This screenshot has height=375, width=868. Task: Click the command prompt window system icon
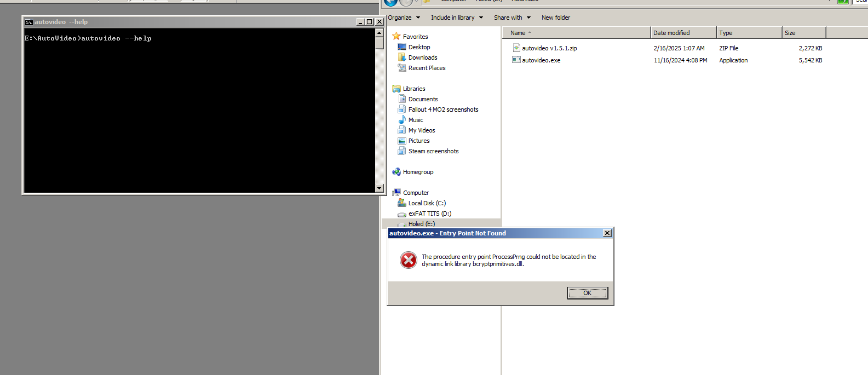(28, 22)
